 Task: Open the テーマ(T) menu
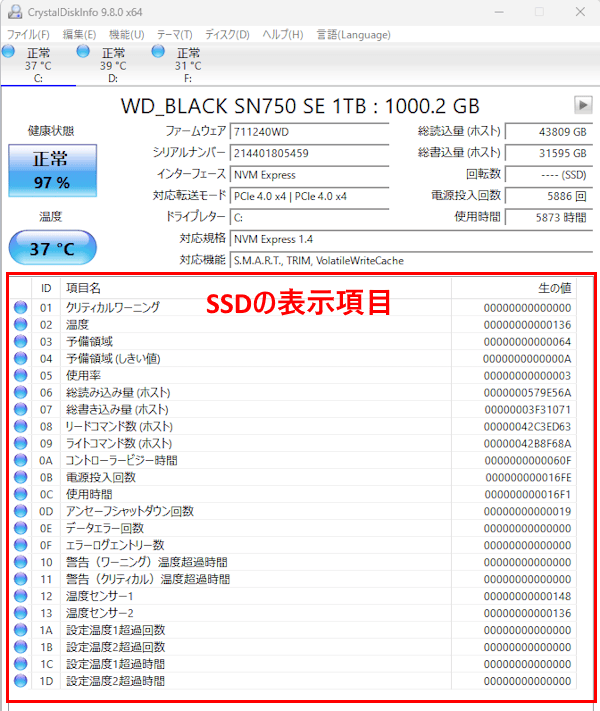175,35
